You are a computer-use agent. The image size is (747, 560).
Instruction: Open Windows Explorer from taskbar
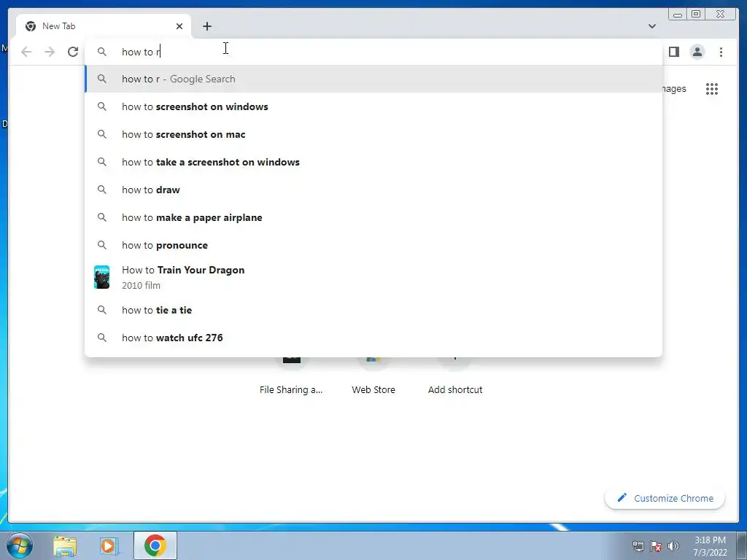point(65,546)
